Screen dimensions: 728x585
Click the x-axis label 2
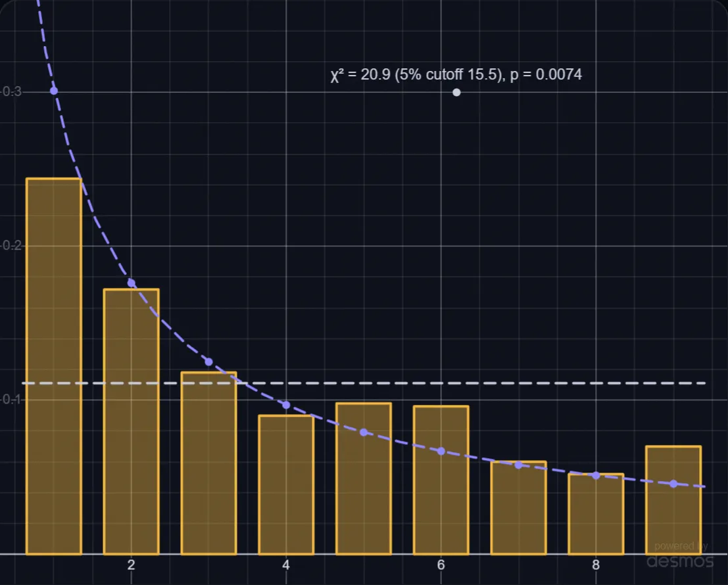coord(132,565)
